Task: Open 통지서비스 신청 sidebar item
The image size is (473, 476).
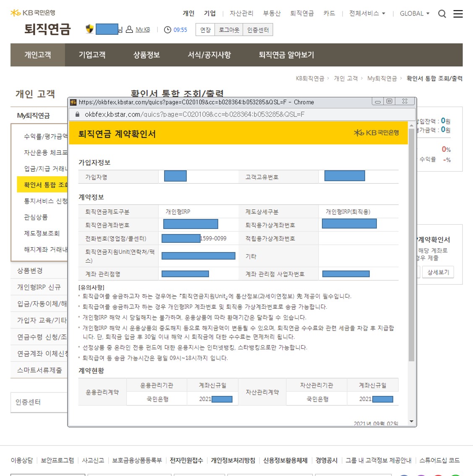Action: click(x=46, y=201)
